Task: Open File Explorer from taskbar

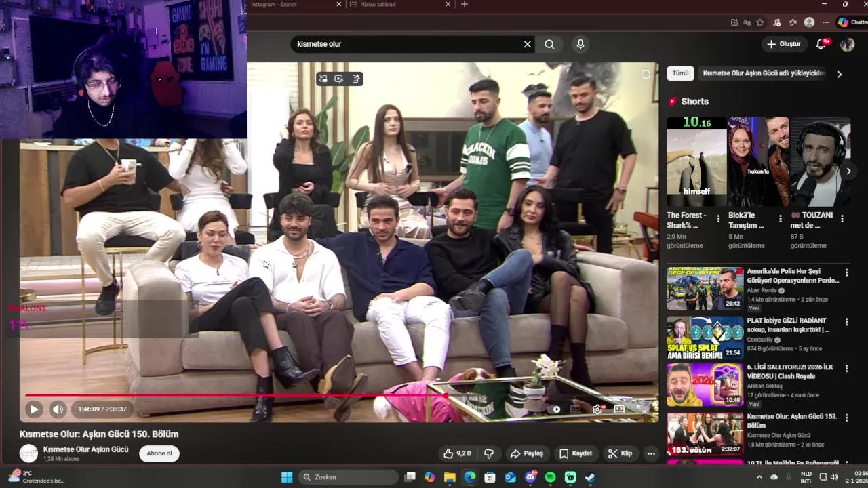Action: click(x=450, y=477)
